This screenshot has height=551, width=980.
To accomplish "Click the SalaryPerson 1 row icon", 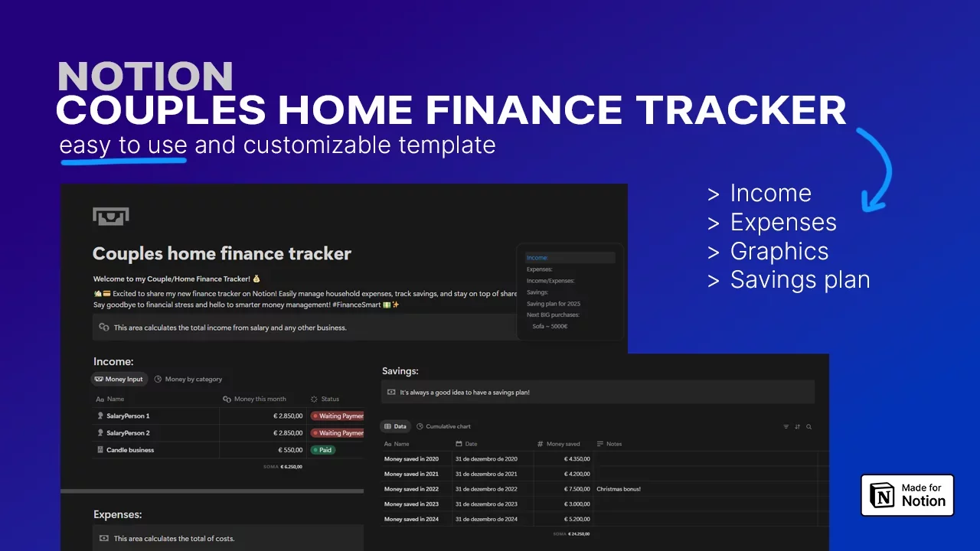I will tap(100, 416).
